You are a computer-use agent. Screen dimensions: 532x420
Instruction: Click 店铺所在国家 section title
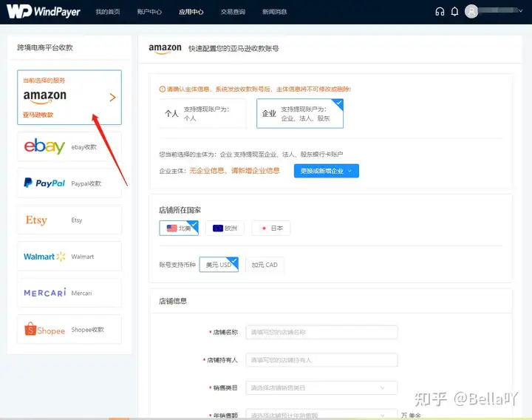point(180,210)
